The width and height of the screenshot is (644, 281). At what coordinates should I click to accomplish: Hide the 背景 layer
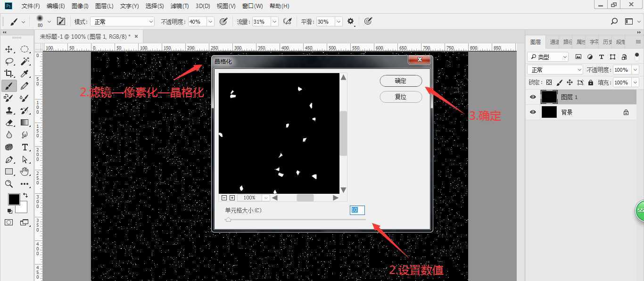(532, 112)
